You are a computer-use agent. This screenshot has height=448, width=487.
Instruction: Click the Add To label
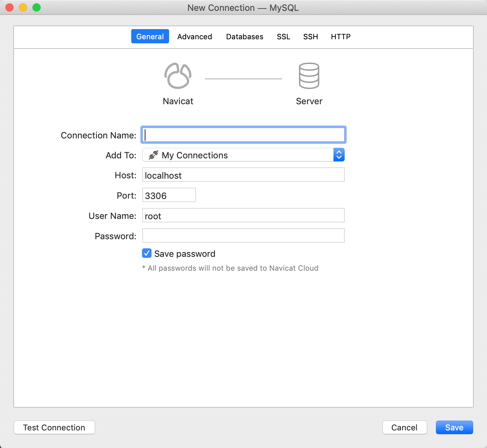pos(121,155)
